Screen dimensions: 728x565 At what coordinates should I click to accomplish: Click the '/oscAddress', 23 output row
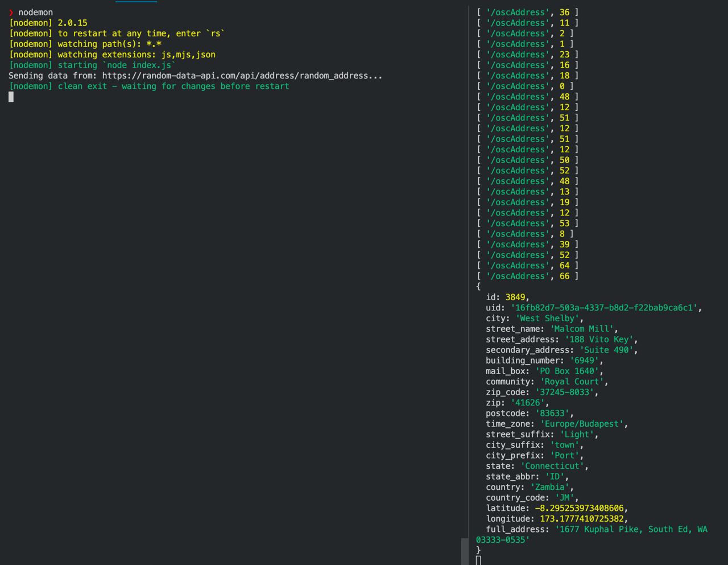527,55
